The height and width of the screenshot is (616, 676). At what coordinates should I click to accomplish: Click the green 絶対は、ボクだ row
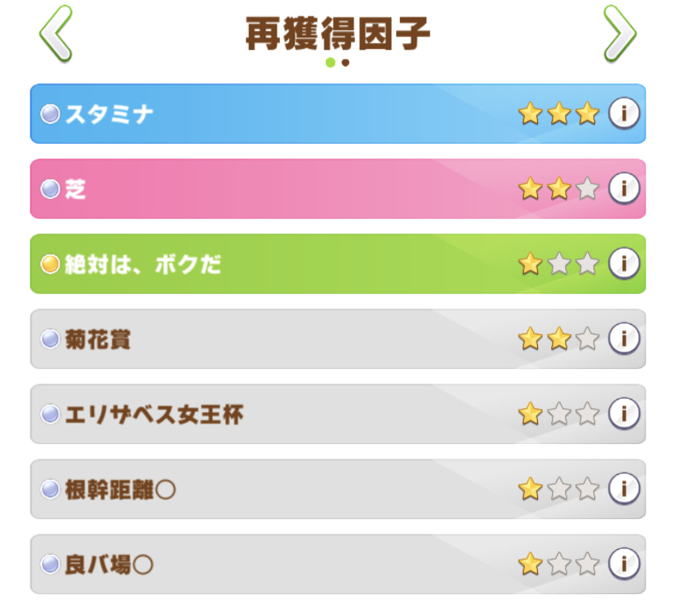pyautogui.click(x=343, y=264)
